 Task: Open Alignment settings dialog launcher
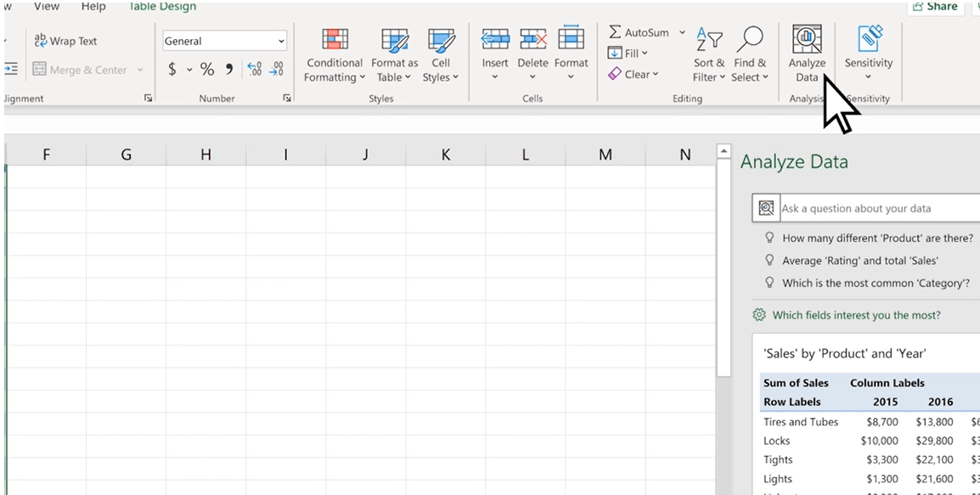point(148,98)
